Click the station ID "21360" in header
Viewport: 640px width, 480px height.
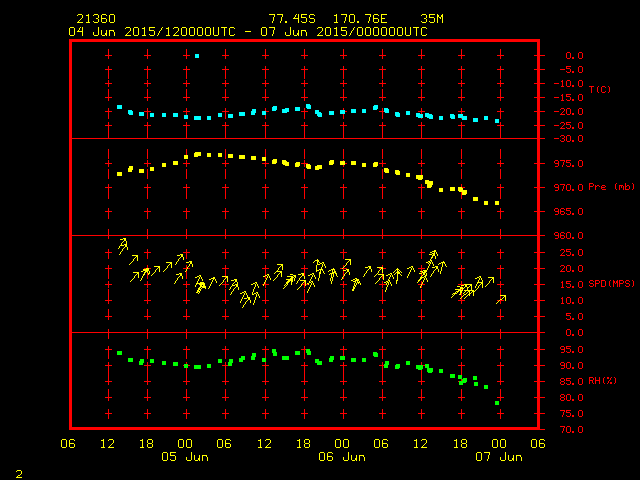pyautogui.click(x=96, y=19)
